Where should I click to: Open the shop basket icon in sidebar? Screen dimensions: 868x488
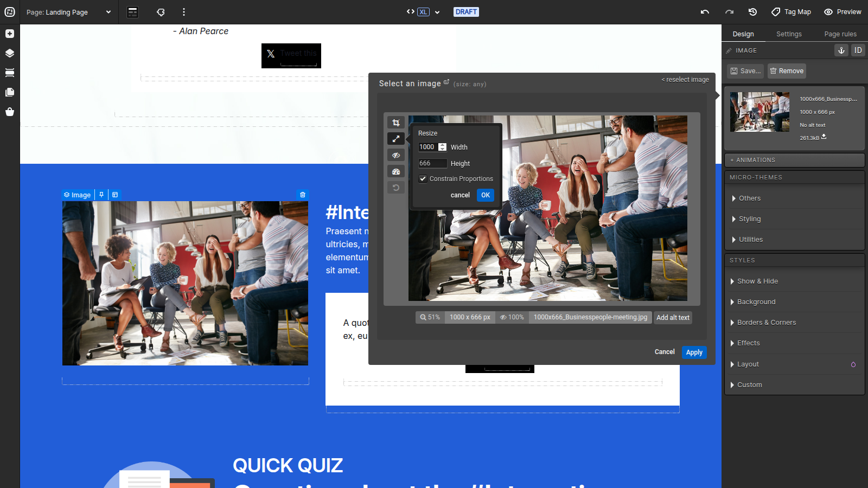[10, 112]
